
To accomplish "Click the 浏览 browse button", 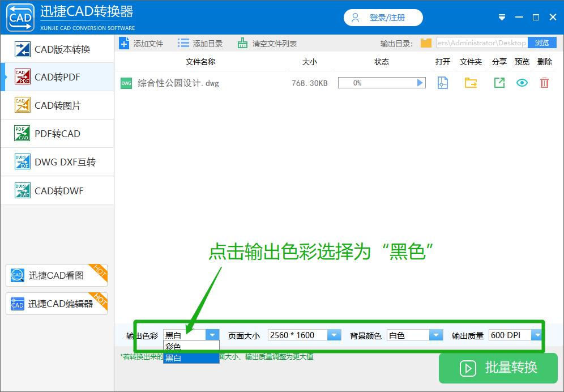I will point(542,43).
